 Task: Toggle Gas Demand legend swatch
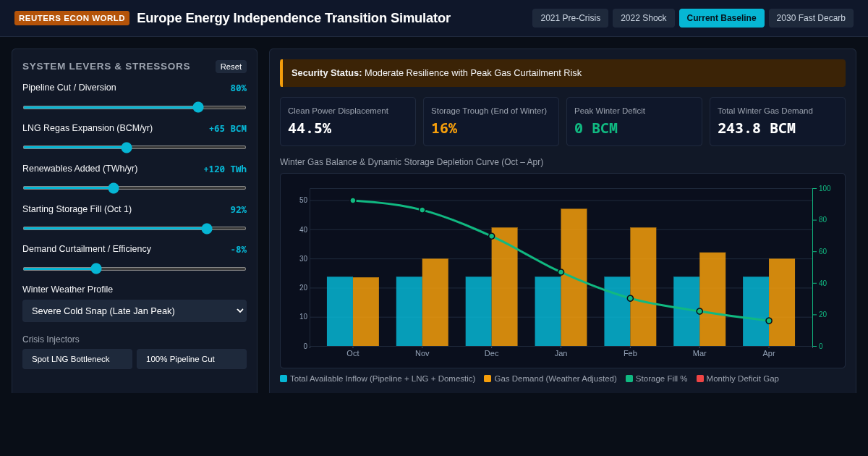488,379
